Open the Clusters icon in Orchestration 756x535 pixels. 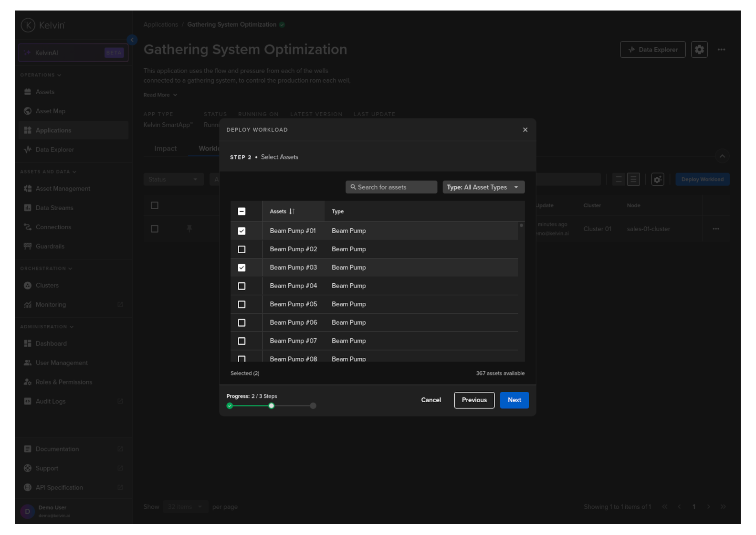pyautogui.click(x=28, y=286)
